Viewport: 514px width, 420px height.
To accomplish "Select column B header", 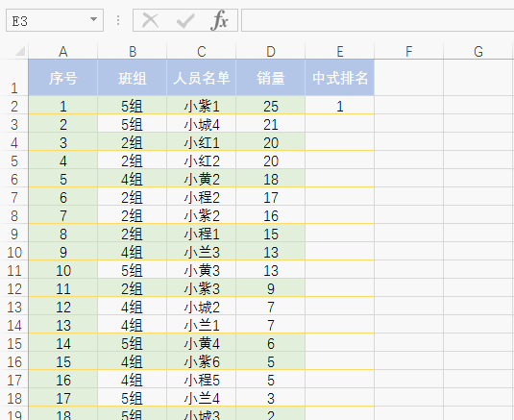I will pyautogui.click(x=133, y=52).
